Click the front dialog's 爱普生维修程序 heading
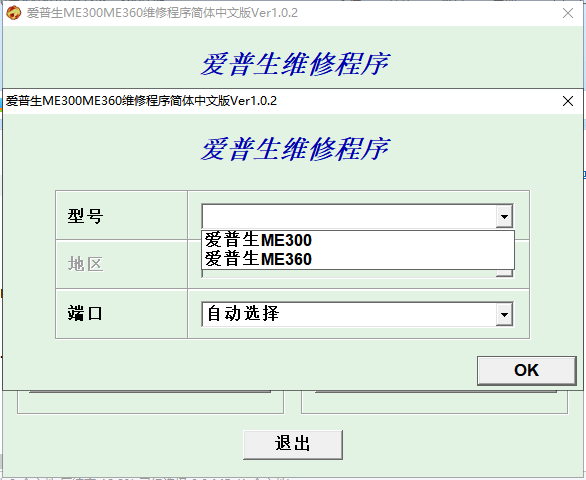Image resolution: width=586 pixels, height=480 pixels. point(295,149)
